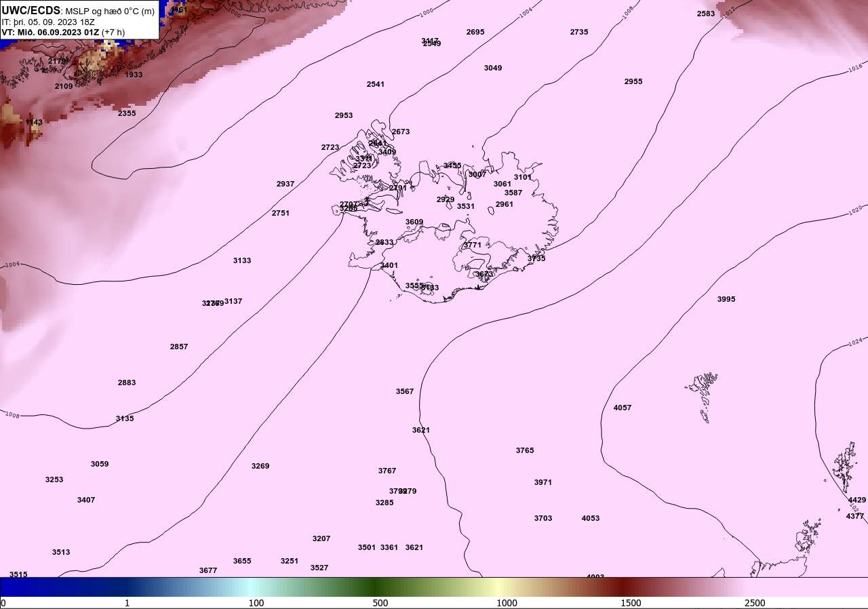Click the map value 3531 over Iceland
Screen dimensions: 868x609
(x=466, y=206)
